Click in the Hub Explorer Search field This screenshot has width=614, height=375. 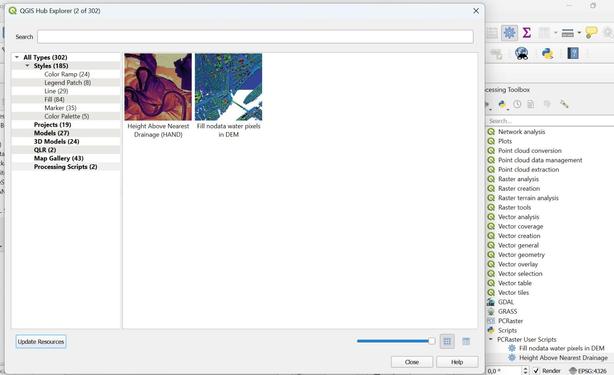pos(255,37)
